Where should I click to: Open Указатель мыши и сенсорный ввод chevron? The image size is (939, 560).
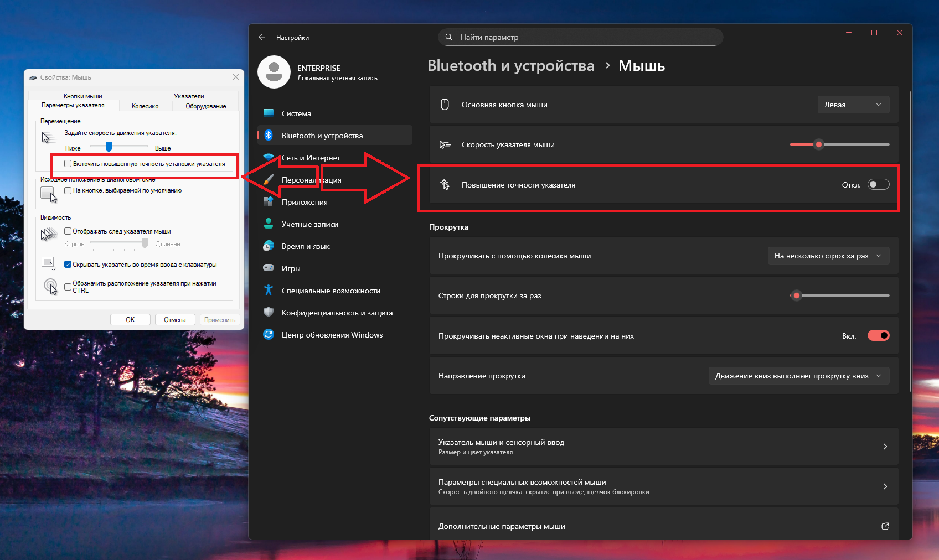pyautogui.click(x=885, y=447)
